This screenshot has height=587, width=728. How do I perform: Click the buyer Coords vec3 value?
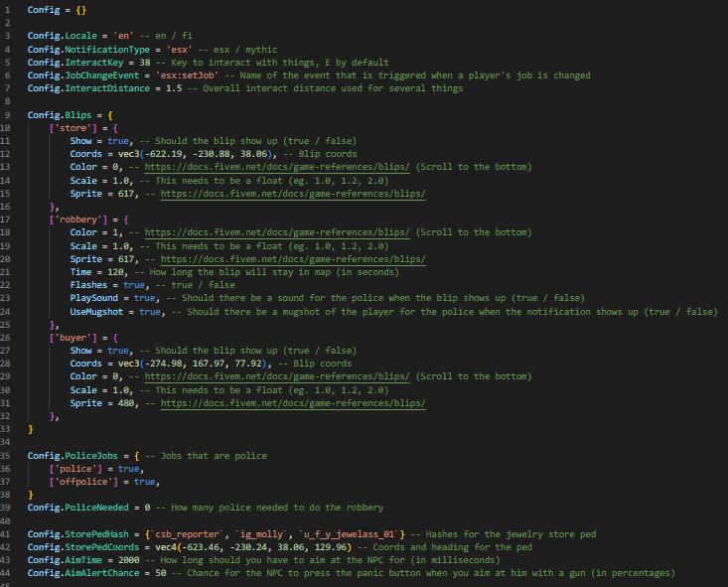point(194,364)
